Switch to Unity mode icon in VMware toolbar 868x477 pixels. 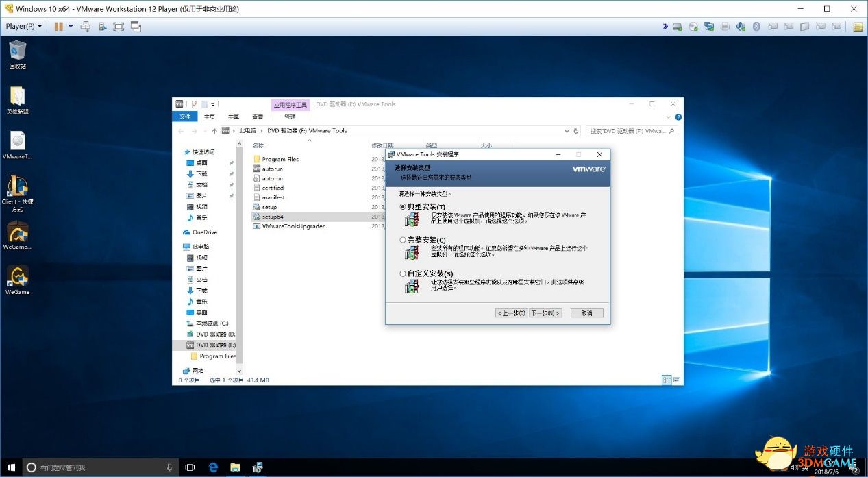pos(136,27)
